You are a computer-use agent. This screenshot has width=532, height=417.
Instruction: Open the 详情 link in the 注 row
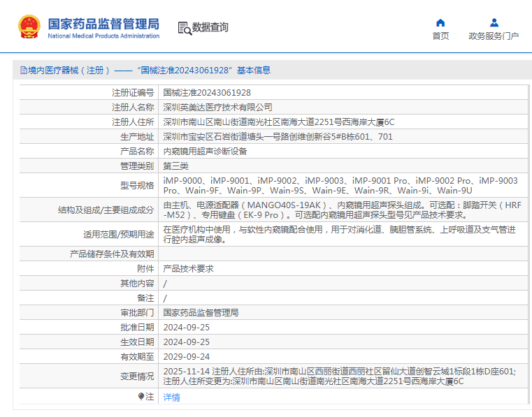coord(171,397)
